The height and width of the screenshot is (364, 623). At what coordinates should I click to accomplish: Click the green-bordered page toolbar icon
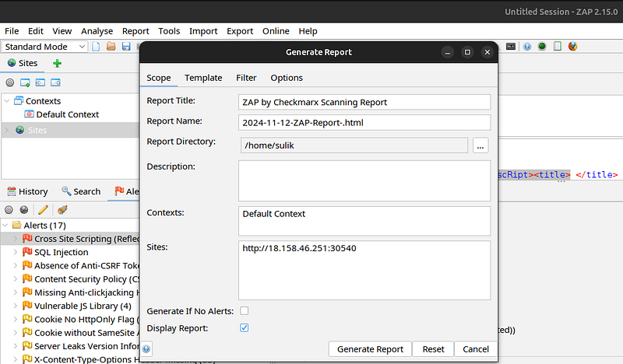coord(558,46)
